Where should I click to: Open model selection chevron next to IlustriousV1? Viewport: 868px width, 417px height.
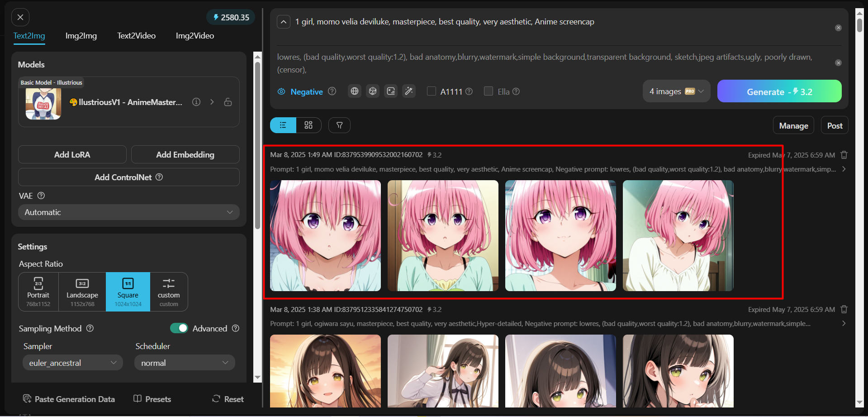point(212,102)
